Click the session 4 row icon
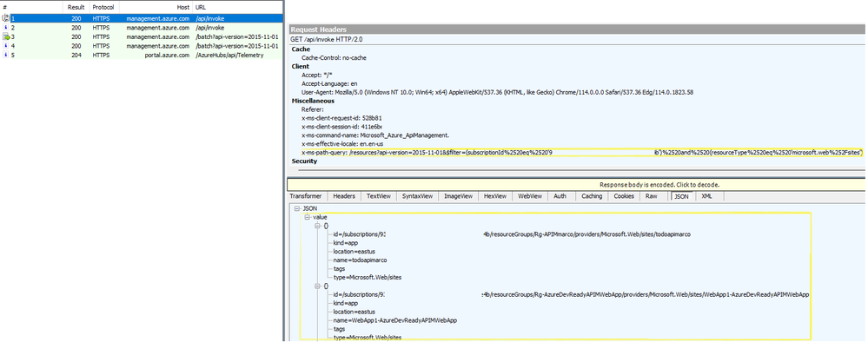868x342 pixels. pos(6,45)
